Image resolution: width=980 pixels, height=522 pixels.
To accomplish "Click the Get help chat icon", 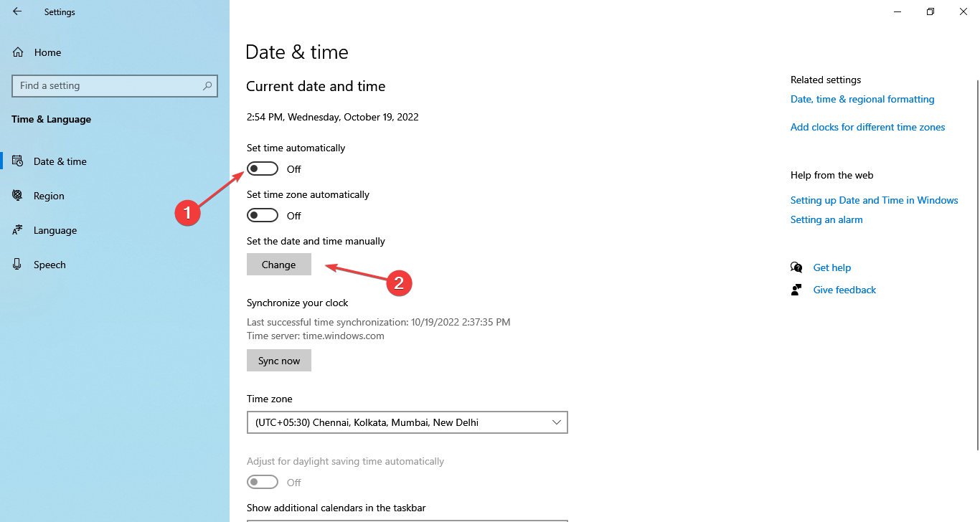I will point(796,267).
